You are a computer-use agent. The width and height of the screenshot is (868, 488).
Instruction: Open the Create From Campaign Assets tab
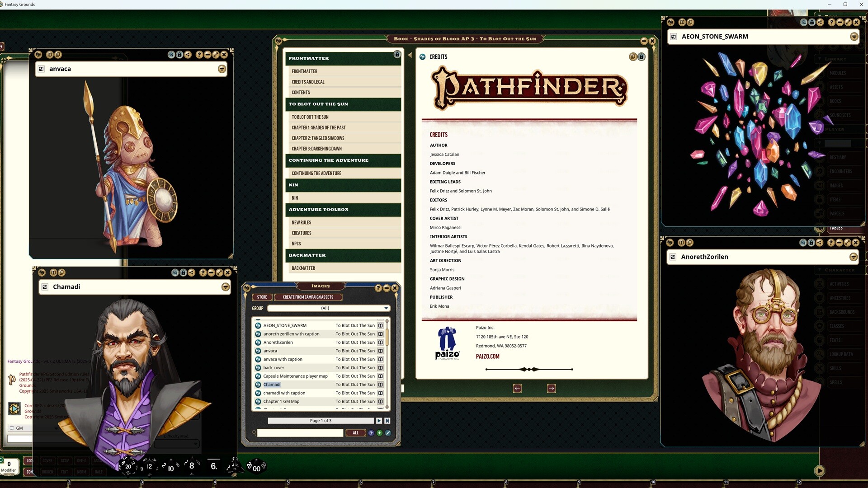point(309,297)
